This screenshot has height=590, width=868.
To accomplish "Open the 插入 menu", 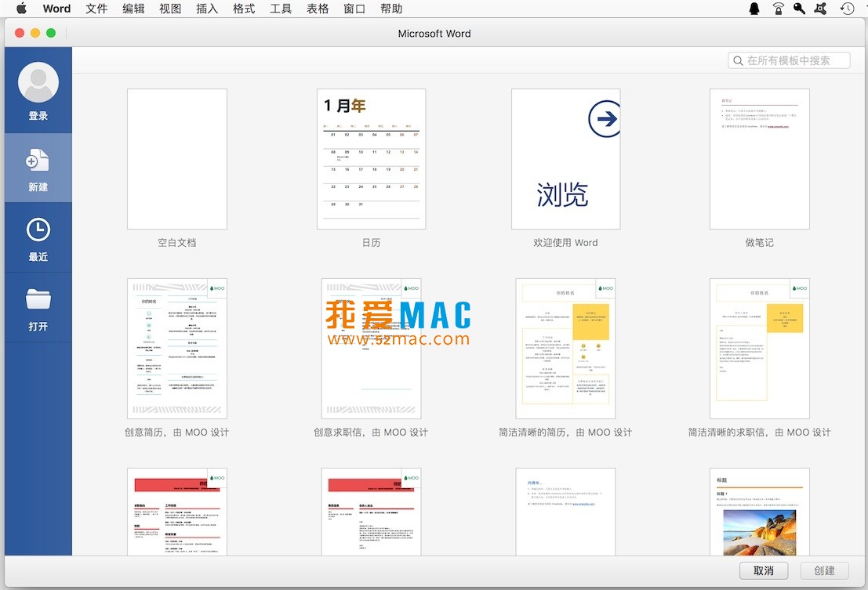I will (207, 9).
